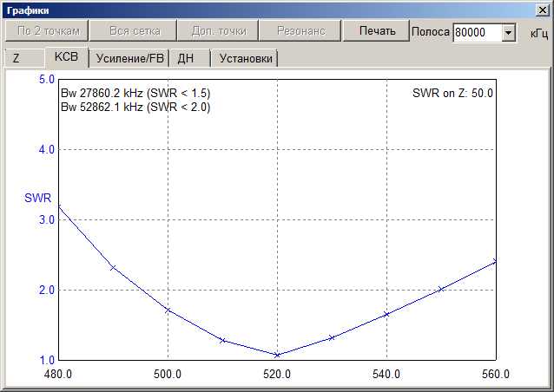
Task: Click the Печать button
Action: click(x=377, y=31)
